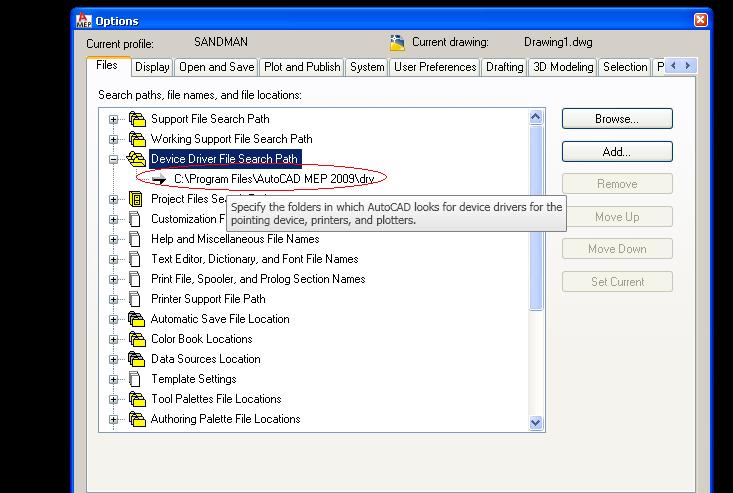Expand Template Settings node
Screen dimensions: 733x493
(x=113, y=379)
